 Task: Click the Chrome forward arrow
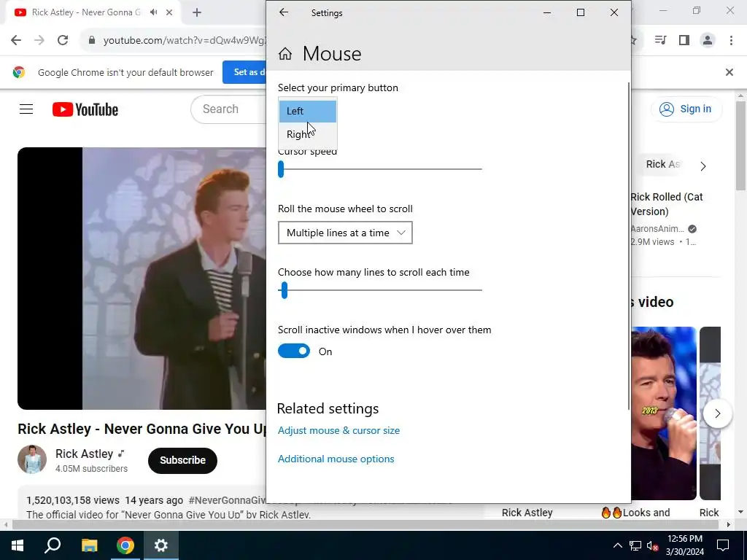[39, 41]
